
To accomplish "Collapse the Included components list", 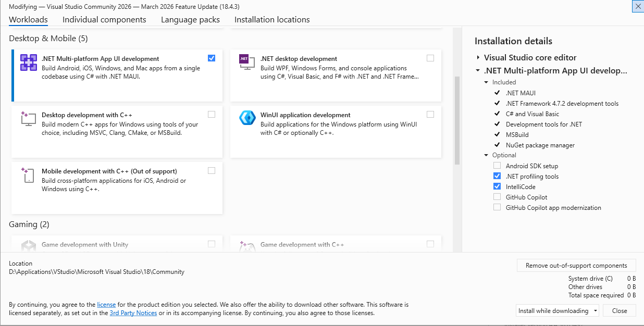I will coord(486,82).
